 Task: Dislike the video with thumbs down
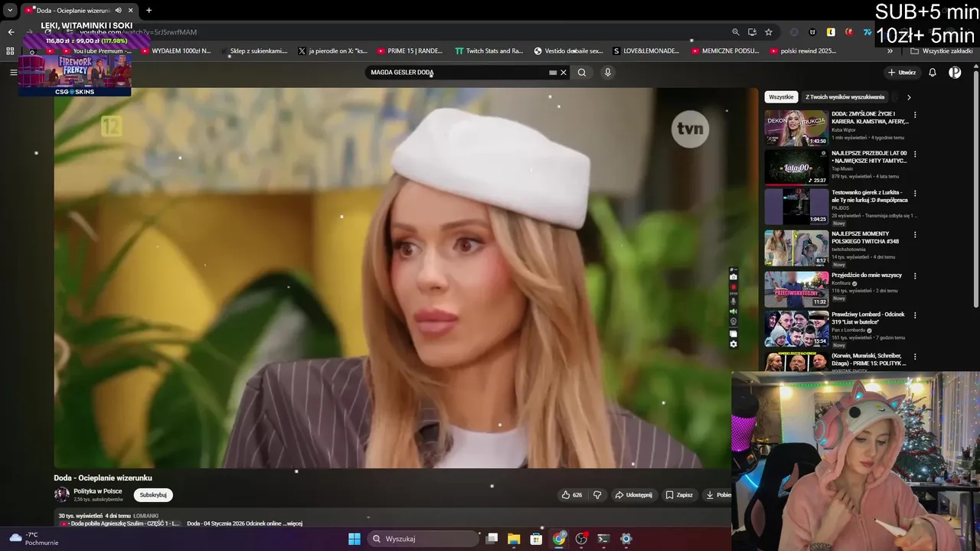597,495
